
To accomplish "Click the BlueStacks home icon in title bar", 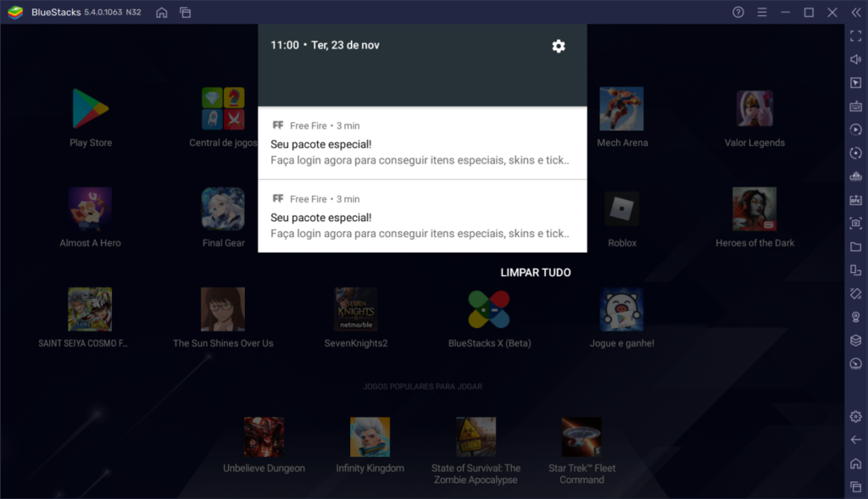I will (x=162, y=13).
